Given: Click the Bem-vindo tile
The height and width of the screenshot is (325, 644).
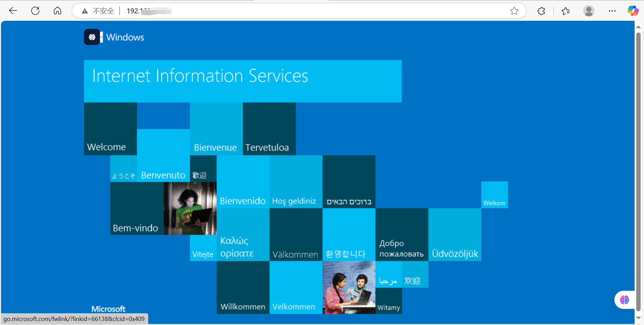Looking at the screenshot, I should click(x=137, y=208).
